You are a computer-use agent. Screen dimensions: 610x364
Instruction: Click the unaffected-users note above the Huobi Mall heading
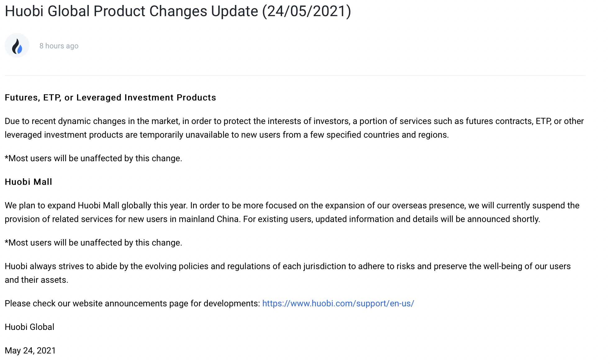(x=93, y=158)
